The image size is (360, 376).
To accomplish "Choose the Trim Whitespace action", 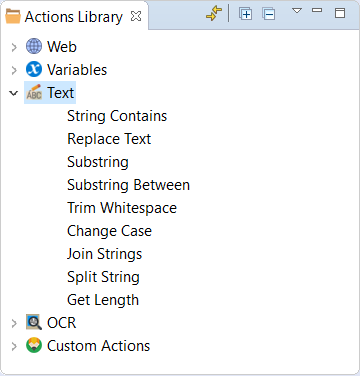I will (122, 208).
